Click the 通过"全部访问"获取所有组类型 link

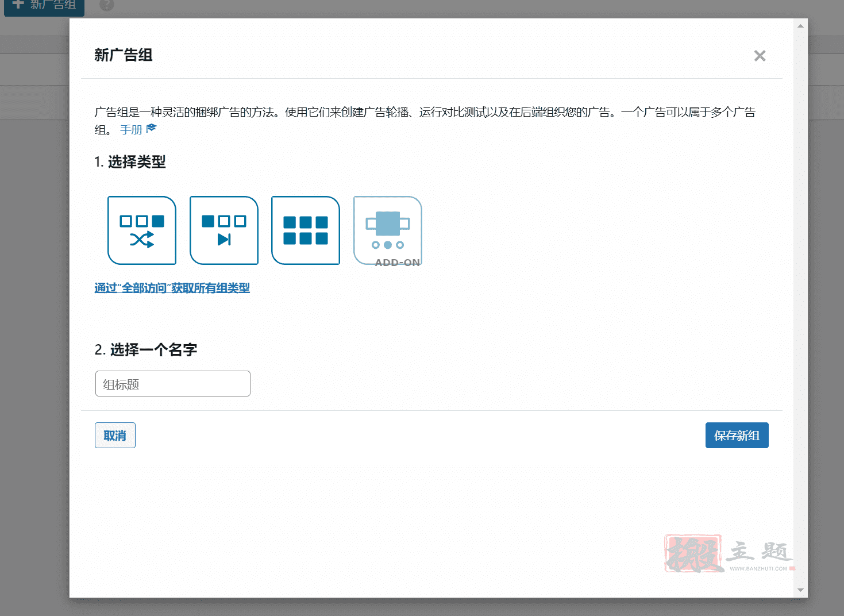172,288
